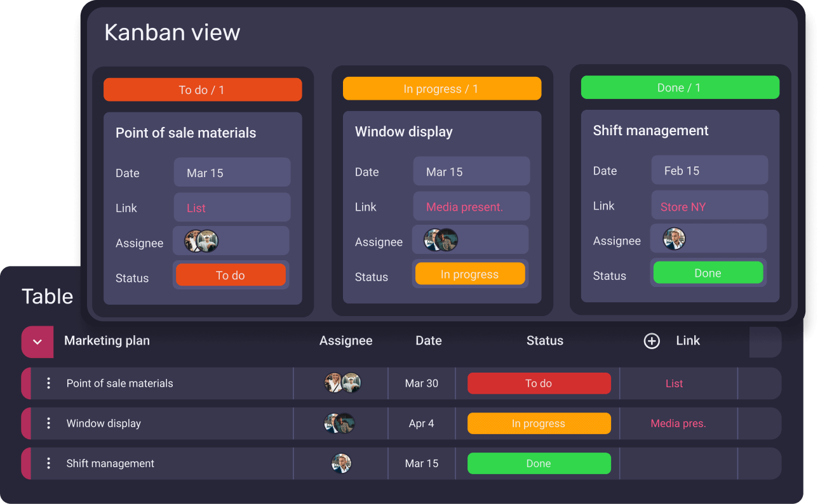
Task: Click assignee avatars in Window display card
Action: coord(441,240)
